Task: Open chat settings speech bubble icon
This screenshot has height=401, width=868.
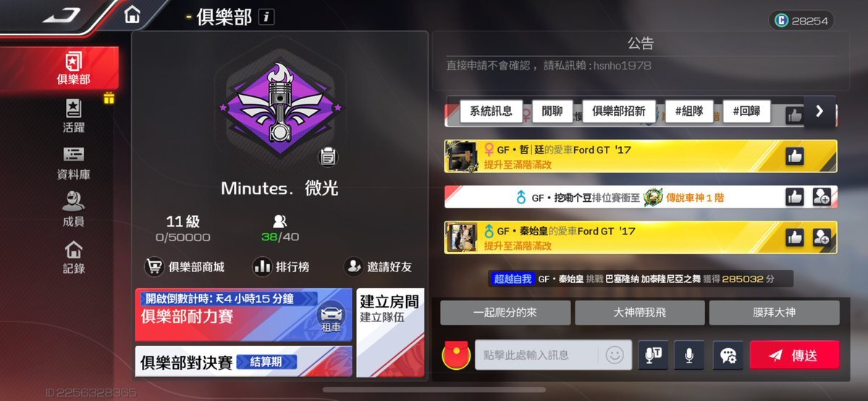Action: pyautogui.click(x=728, y=355)
